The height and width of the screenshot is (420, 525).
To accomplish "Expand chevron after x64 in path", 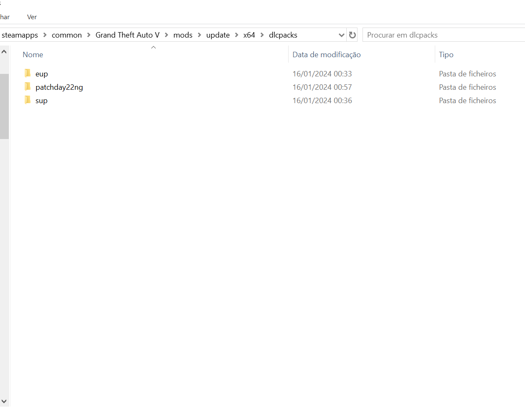I will click(x=262, y=35).
